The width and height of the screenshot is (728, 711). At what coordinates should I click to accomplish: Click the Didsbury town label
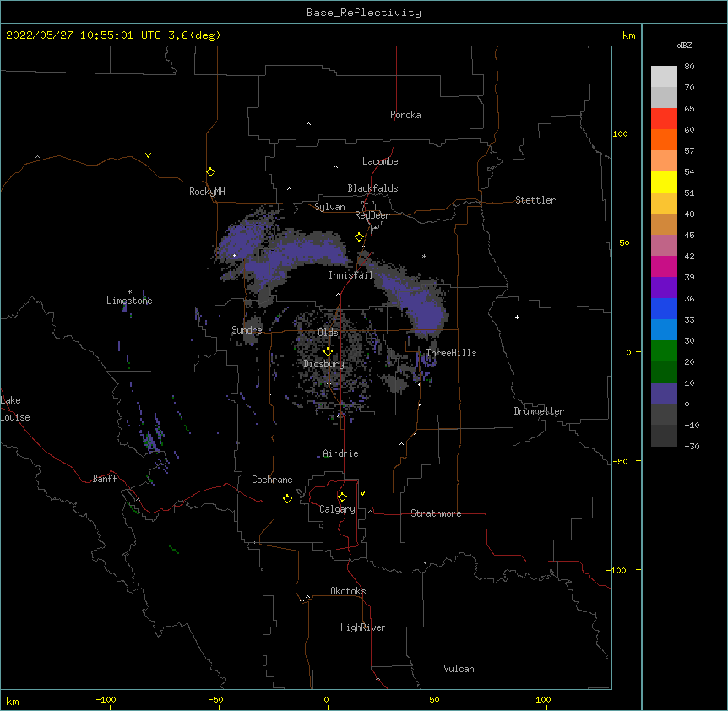click(323, 364)
